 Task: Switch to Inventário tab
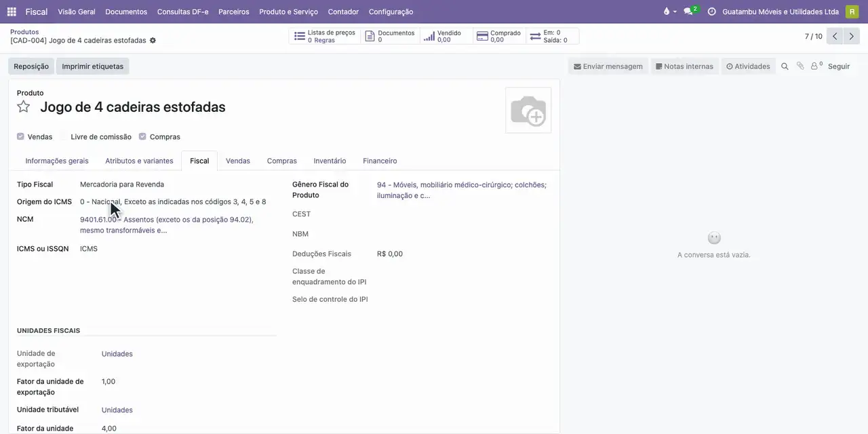pos(330,161)
